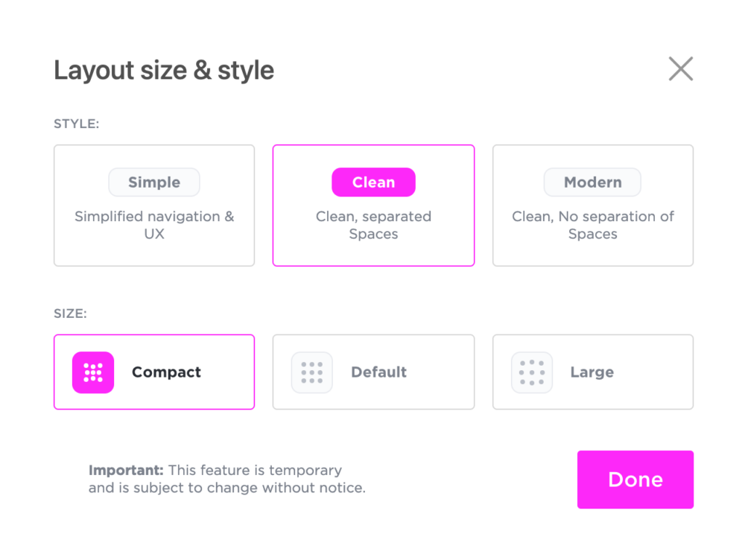Click the SIZE: section label
Viewport: 745px width, 560px height.
coord(71,314)
